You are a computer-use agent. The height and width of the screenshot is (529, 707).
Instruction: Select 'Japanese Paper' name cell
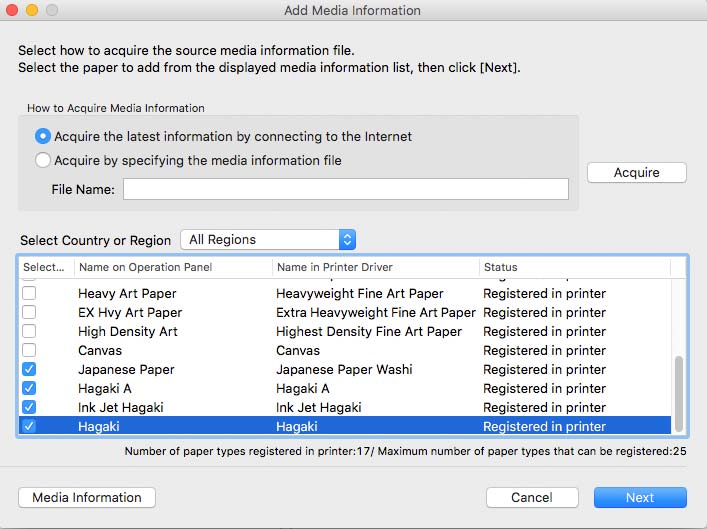126,369
